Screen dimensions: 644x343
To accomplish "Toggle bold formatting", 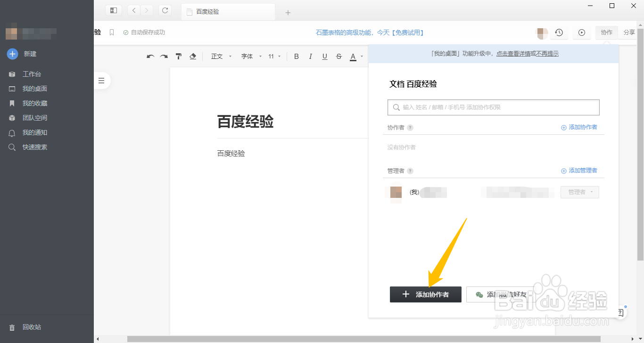I will [297, 57].
